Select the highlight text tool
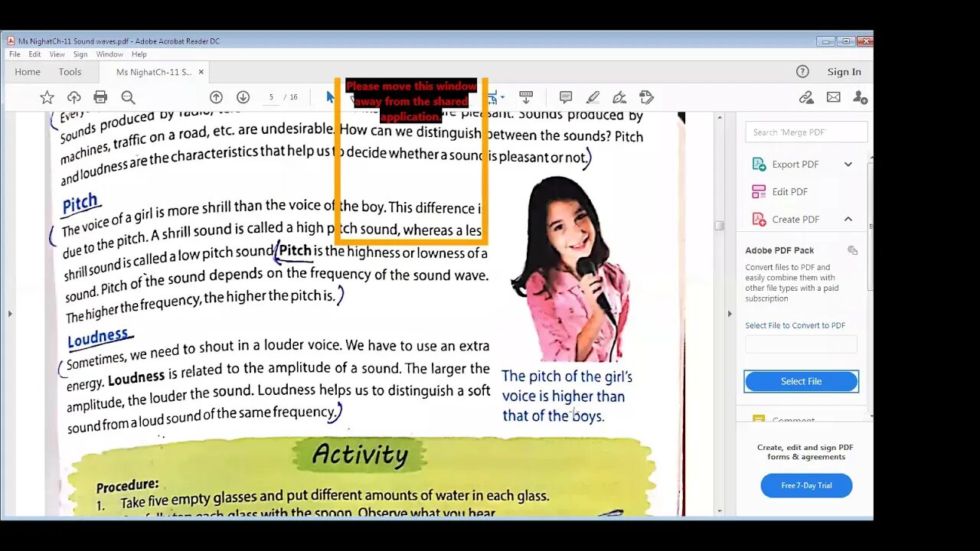 click(x=593, y=97)
